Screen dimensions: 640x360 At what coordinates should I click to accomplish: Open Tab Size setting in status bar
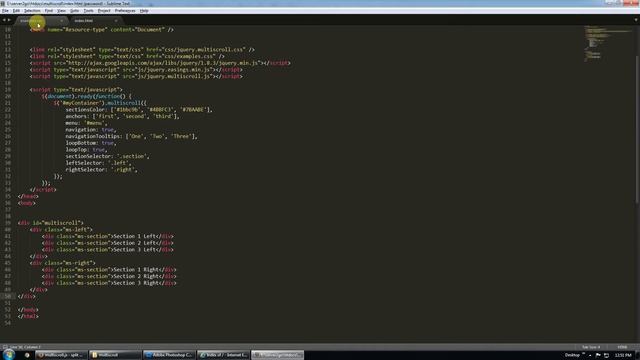(x=591, y=347)
